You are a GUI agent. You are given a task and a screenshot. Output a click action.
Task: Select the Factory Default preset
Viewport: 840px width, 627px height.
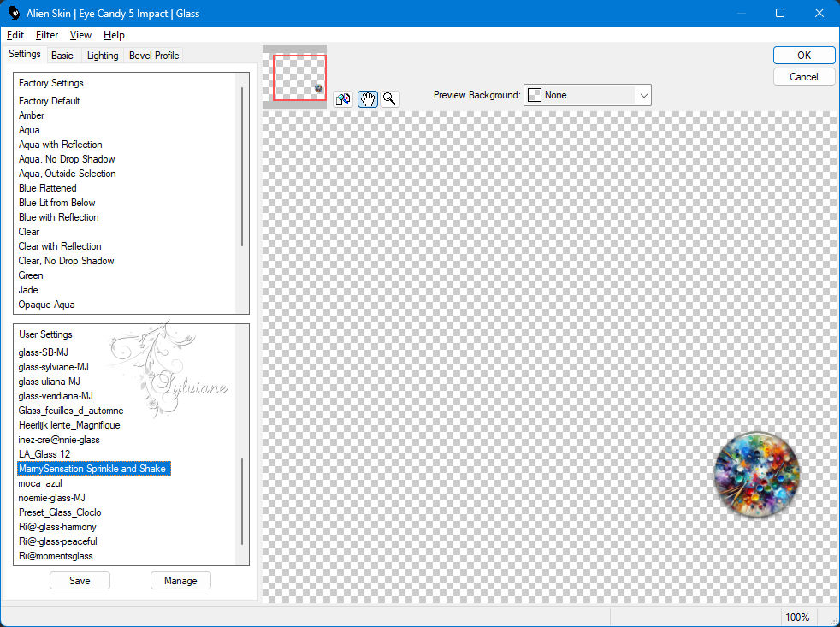coord(50,101)
